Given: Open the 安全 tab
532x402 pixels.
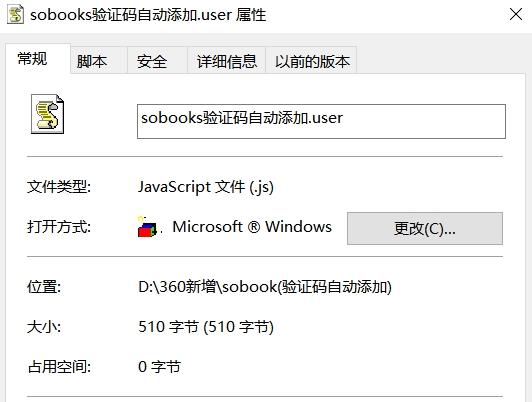Looking at the screenshot, I should [152, 61].
